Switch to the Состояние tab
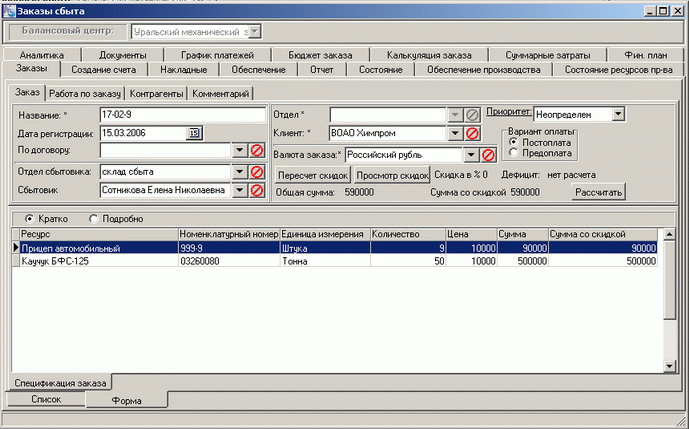Screen dimensions: 689x429 pos(381,69)
